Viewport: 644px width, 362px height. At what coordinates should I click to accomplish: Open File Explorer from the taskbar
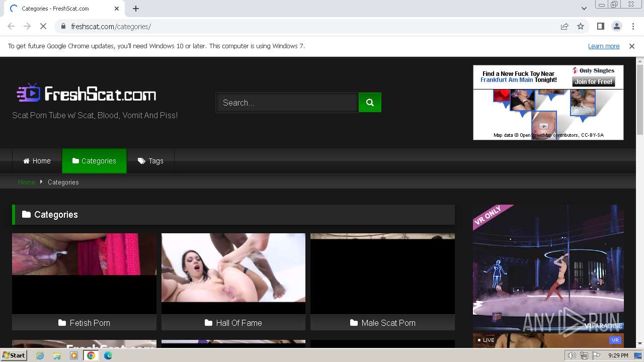click(57, 355)
